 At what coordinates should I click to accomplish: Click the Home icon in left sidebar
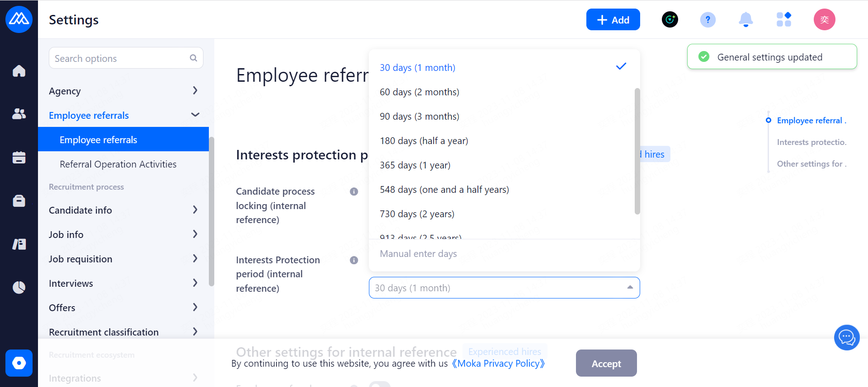point(19,71)
